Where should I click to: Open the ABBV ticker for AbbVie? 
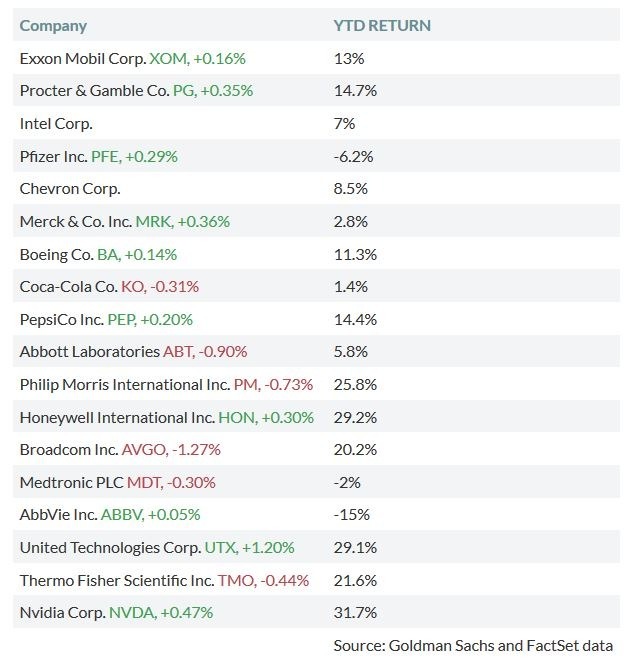pyautogui.click(x=121, y=514)
